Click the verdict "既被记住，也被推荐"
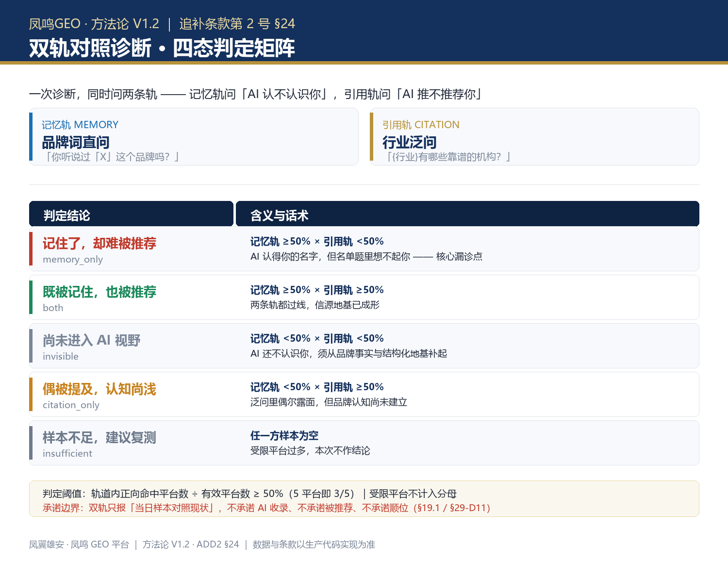728x563 pixels. tap(99, 292)
